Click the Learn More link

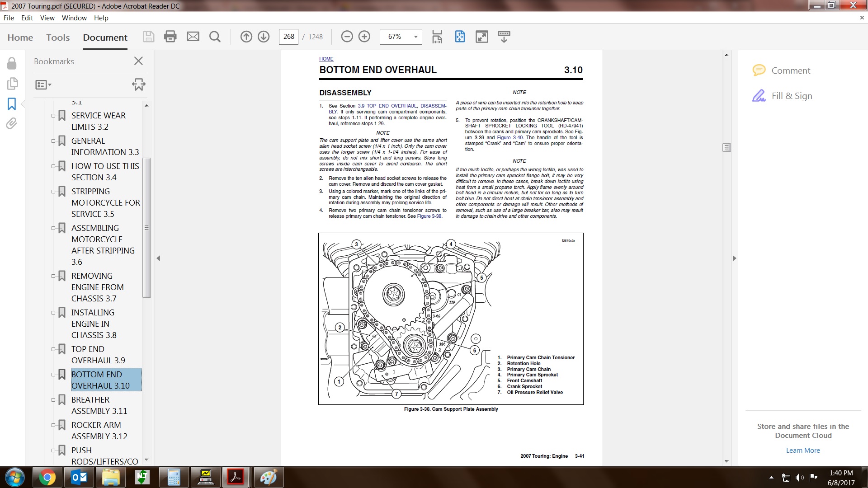(802, 450)
